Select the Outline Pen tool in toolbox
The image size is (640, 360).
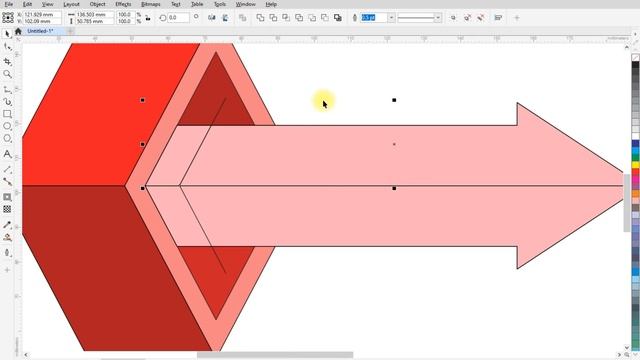pos(7,253)
